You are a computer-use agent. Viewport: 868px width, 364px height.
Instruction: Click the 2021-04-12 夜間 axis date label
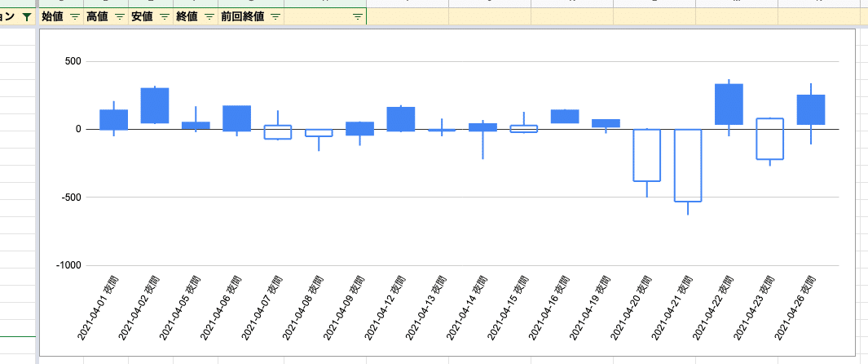tap(386, 306)
